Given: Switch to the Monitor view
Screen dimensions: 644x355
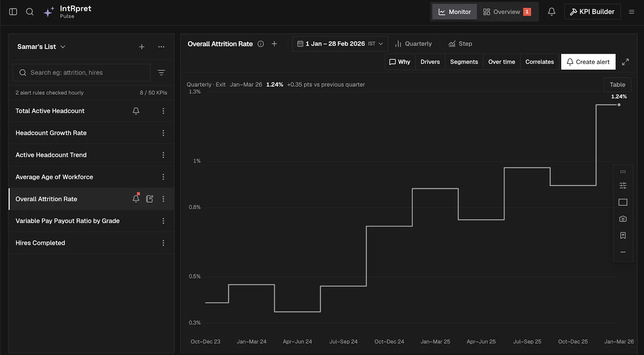Looking at the screenshot, I should point(454,12).
